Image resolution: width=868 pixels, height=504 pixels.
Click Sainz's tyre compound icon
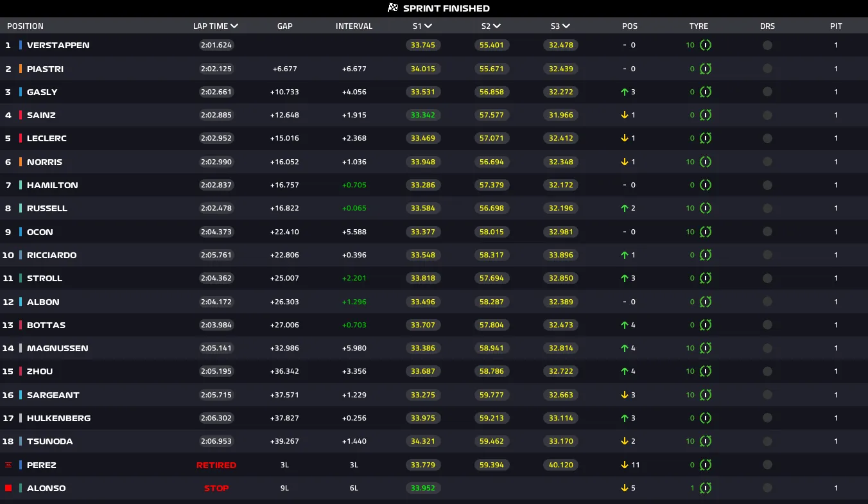706,115
